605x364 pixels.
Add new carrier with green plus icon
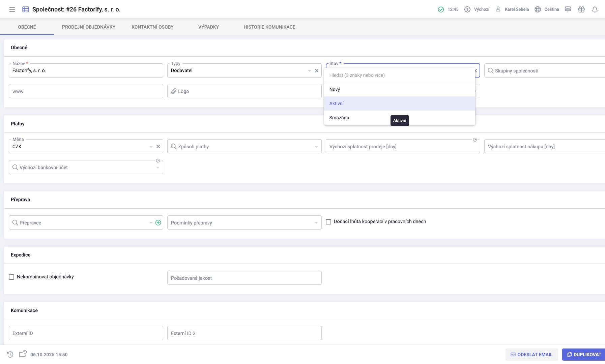point(158,223)
